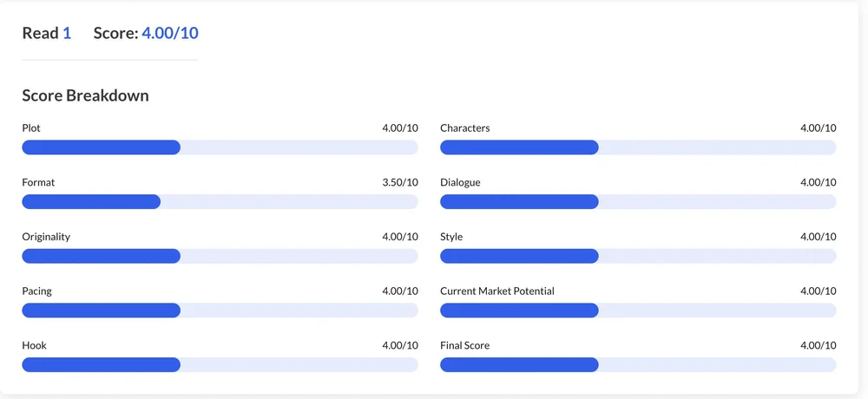Click the Hook score progress bar

220,364
